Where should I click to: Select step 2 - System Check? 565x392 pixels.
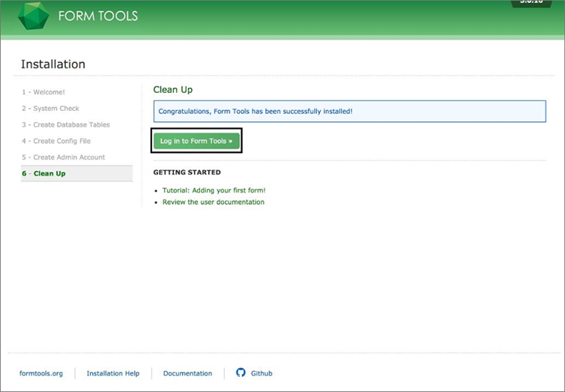tap(50, 109)
